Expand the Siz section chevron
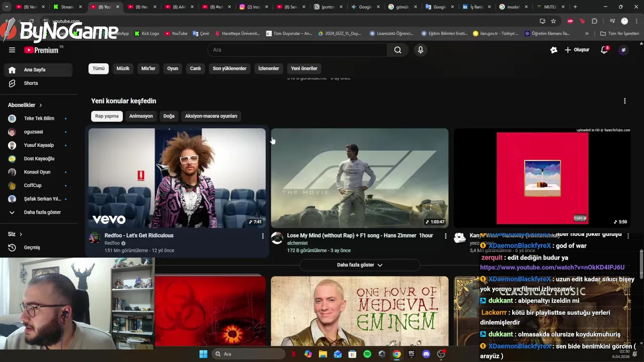This screenshot has width=644, height=362. pyautogui.click(x=21, y=234)
